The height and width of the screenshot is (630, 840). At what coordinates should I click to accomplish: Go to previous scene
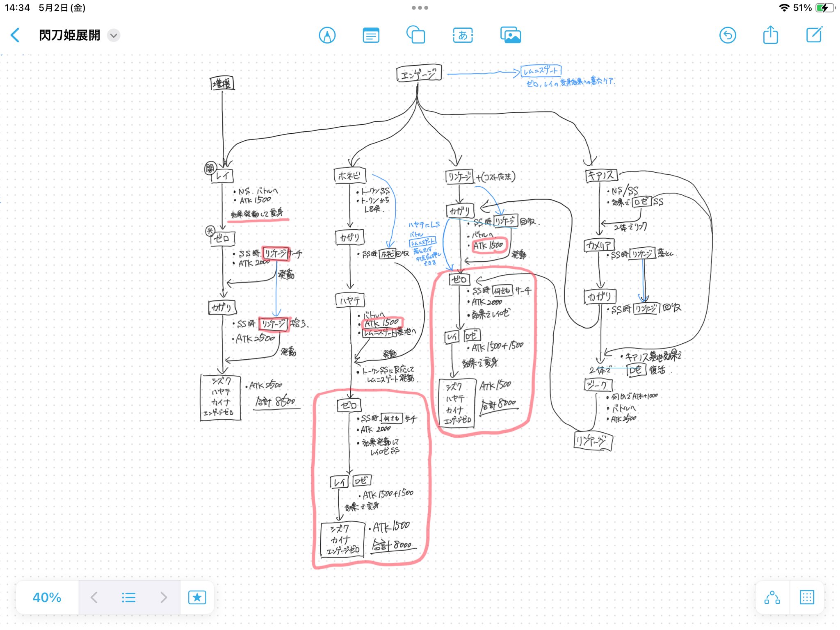[94, 597]
